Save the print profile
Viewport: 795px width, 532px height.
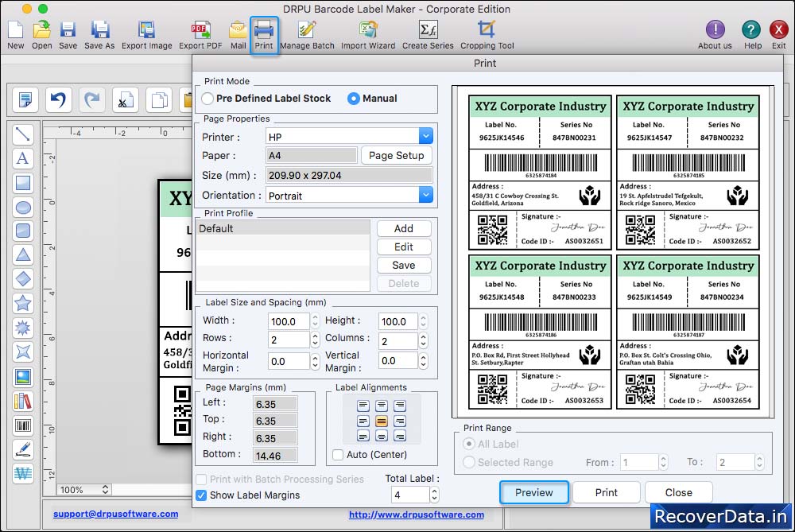point(404,265)
